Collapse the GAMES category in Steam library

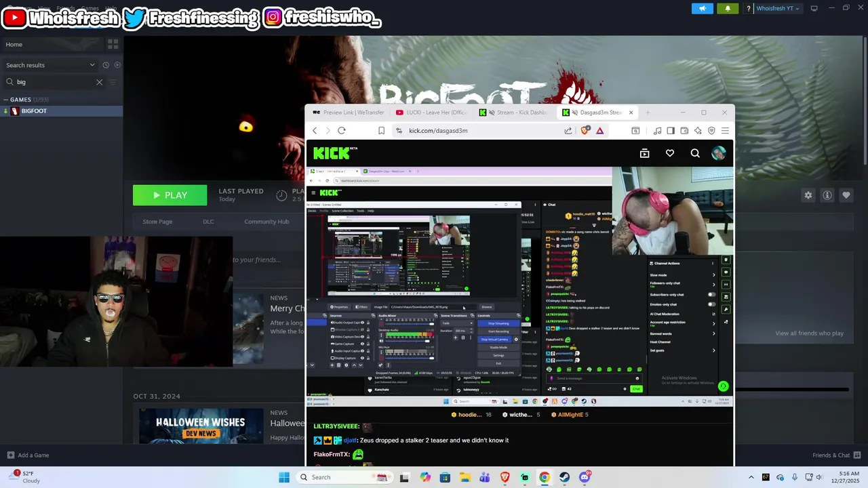(6, 100)
